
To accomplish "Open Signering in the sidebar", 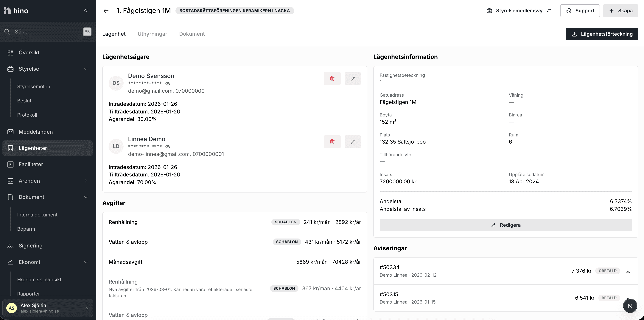I will click(30, 246).
